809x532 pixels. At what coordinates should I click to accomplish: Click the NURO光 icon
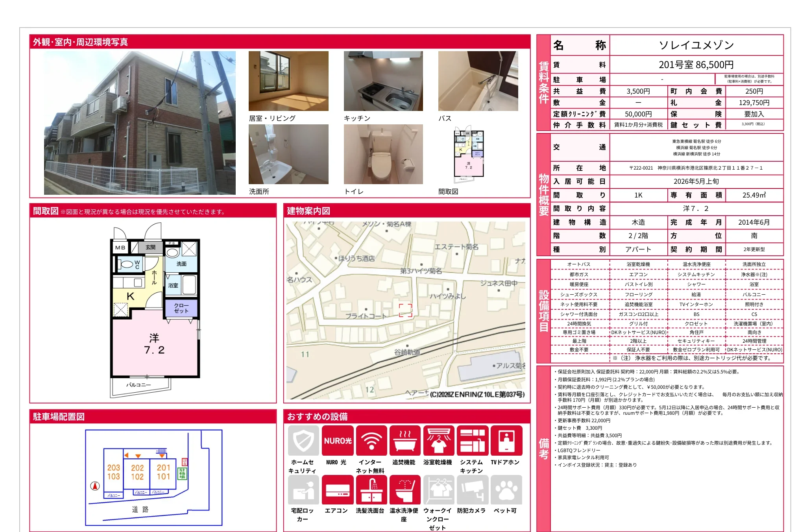(337, 440)
